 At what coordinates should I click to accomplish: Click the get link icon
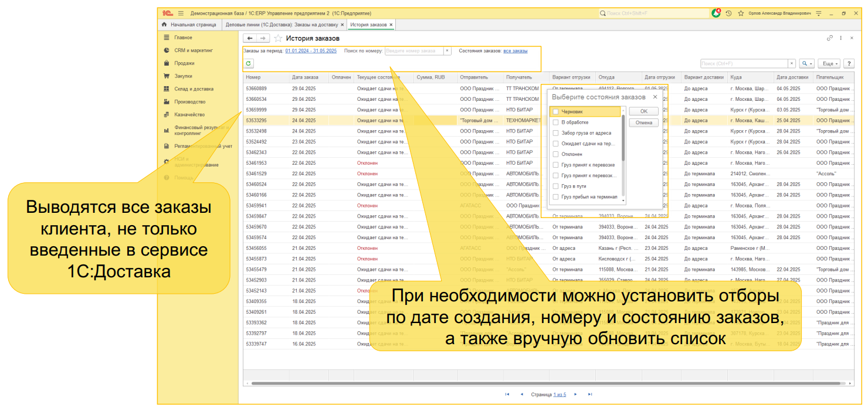tap(829, 38)
